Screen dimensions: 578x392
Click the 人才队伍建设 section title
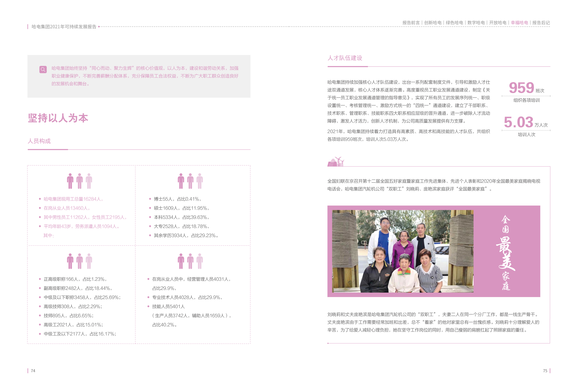pyautogui.click(x=345, y=58)
